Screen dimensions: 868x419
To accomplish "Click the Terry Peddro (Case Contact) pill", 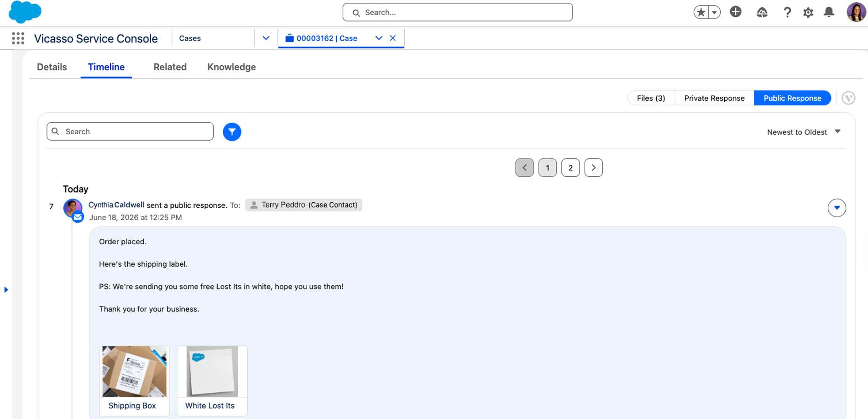I will [x=303, y=205].
